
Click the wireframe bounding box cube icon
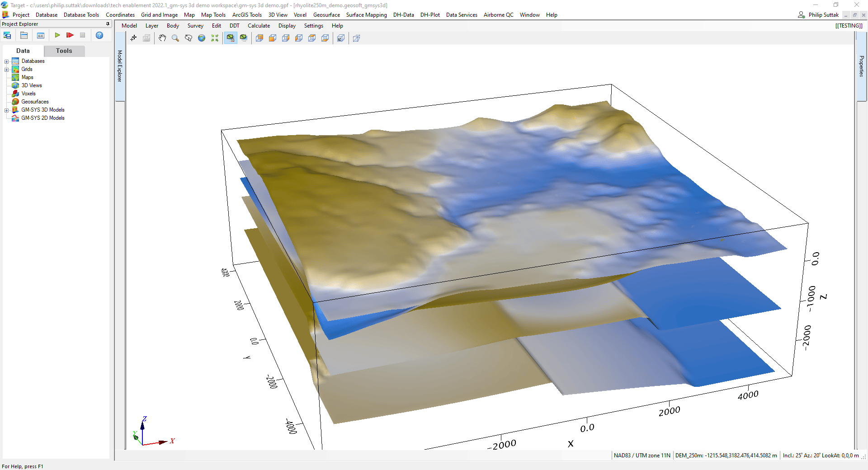(x=356, y=38)
